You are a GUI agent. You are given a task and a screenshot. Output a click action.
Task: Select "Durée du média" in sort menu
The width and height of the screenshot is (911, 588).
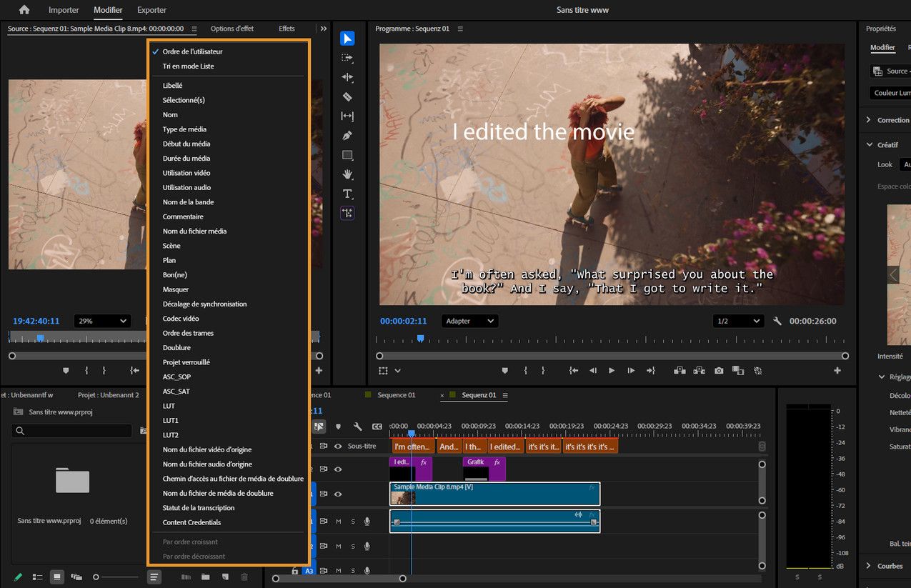186,158
